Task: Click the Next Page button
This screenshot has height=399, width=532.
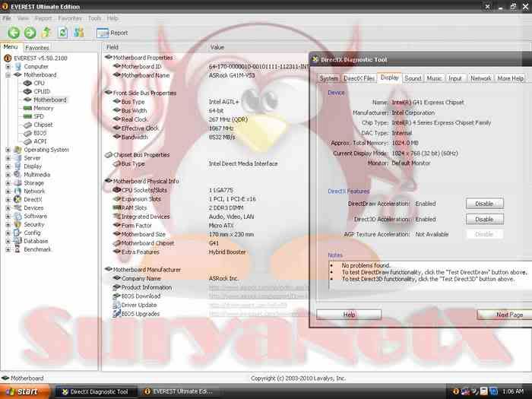Action: 505,315
